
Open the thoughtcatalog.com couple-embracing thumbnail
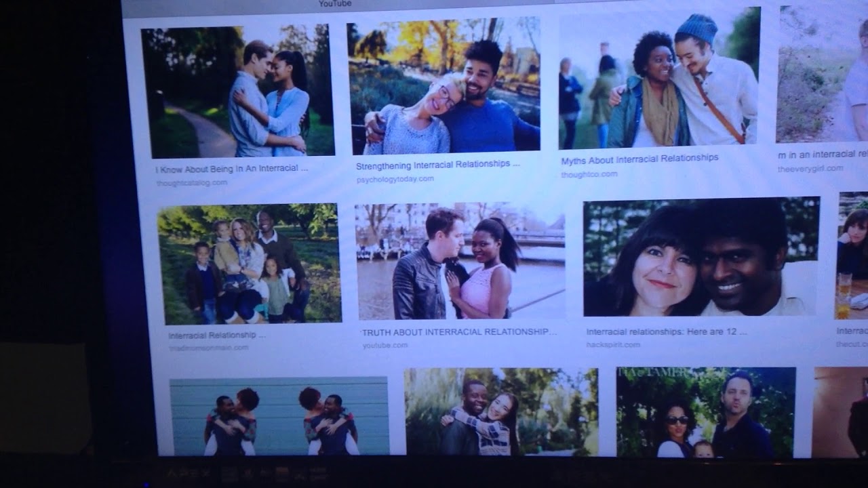click(237, 91)
